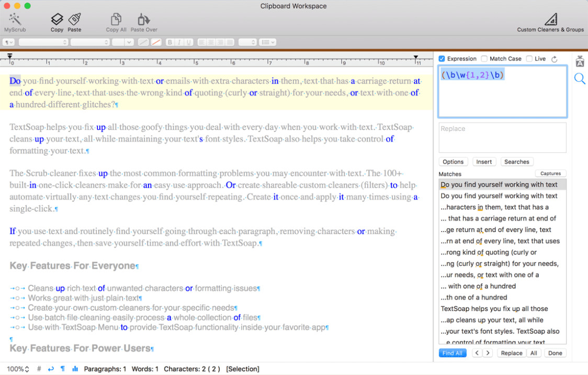Center align text

click(211, 42)
